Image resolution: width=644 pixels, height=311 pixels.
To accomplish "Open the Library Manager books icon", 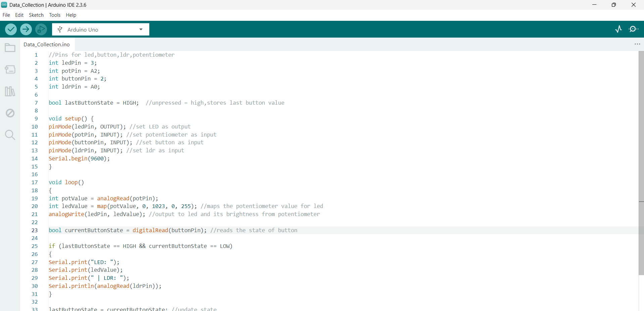I will [x=10, y=91].
